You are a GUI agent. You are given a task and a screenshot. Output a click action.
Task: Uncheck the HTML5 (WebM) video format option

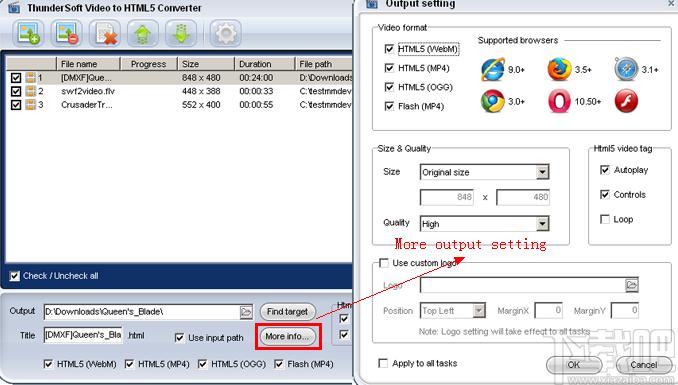click(x=389, y=49)
